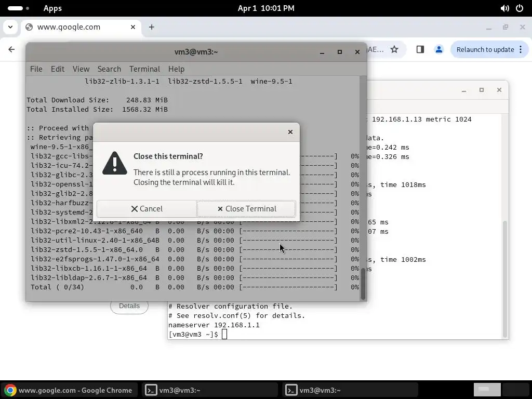Switch to the first workspace in the taskbar switcher
This screenshot has width=532, height=399.
[487, 390]
